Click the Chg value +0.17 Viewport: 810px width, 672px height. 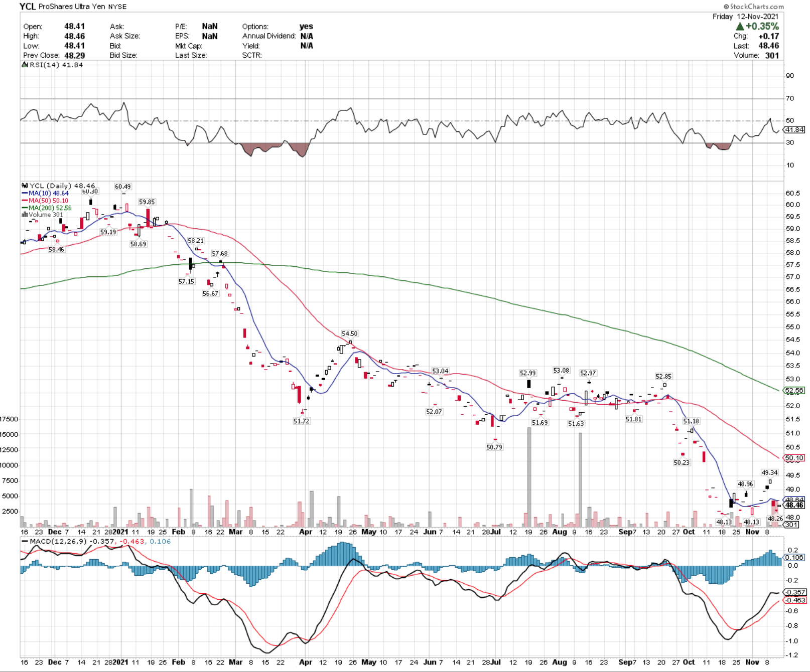tap(768, 36)
